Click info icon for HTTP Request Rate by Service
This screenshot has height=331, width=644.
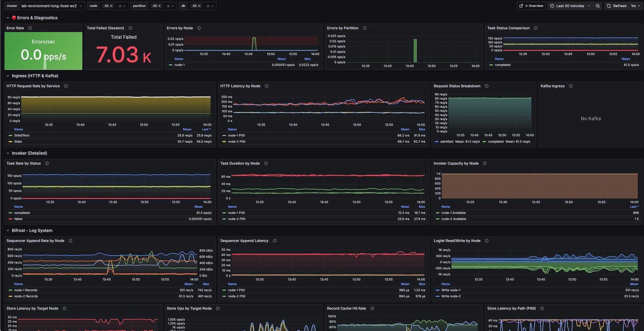click(66, 86)
